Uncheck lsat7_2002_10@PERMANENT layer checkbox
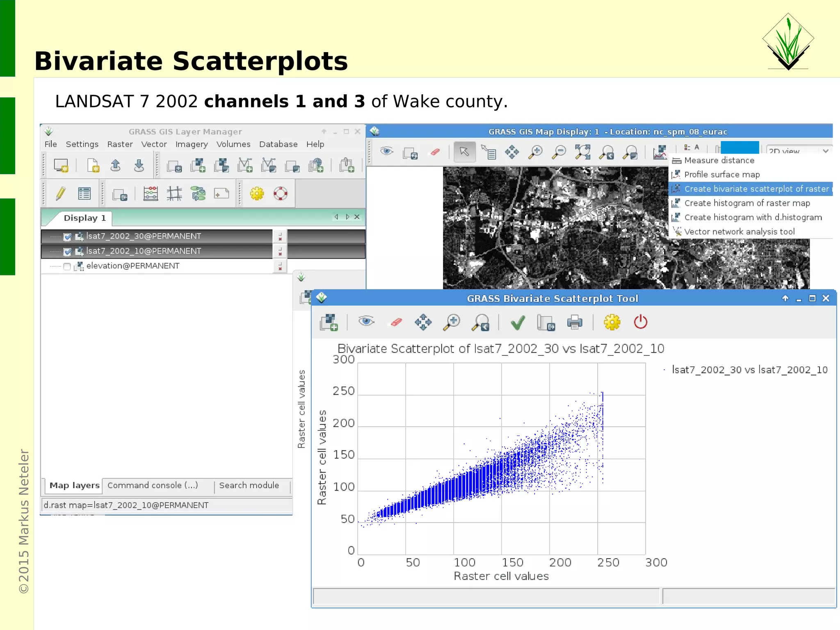This screenshot has width=840, height=630. coord(68,251)
